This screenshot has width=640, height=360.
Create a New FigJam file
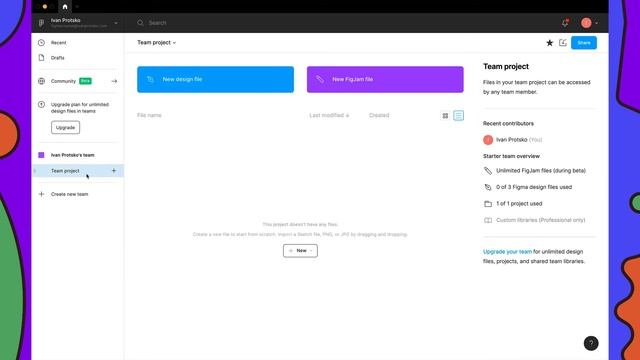tap(385, 80)
